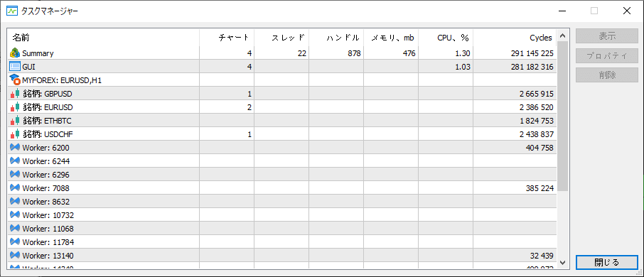
Task: Click the task manager title bar icon
Action: (11, 11)
